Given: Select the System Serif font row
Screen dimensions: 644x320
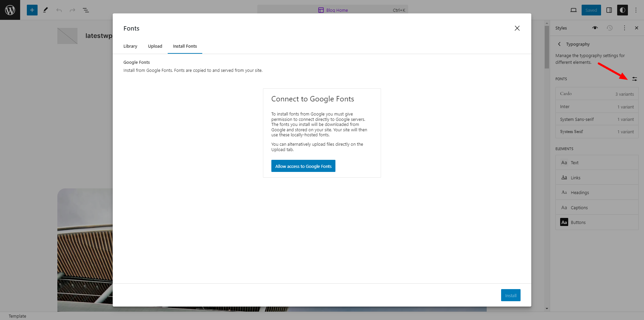Looking at the screenshot, I should pyautogui.click(x=597, y=132).
